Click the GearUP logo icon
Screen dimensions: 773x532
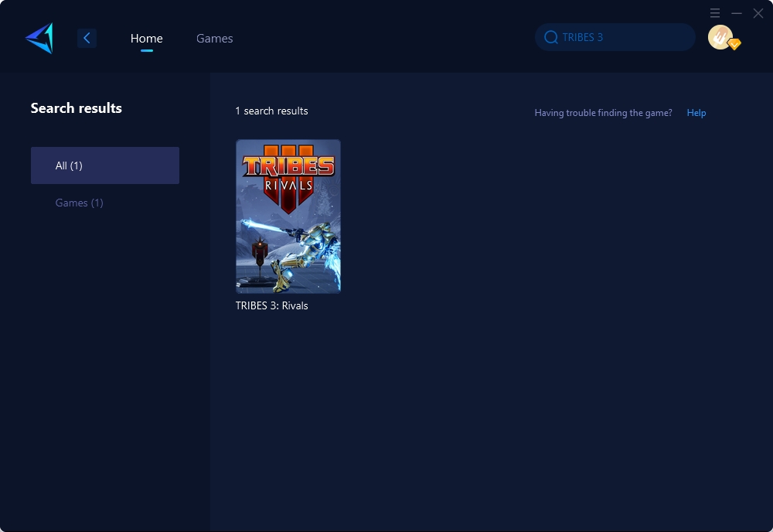pos(39,39)
